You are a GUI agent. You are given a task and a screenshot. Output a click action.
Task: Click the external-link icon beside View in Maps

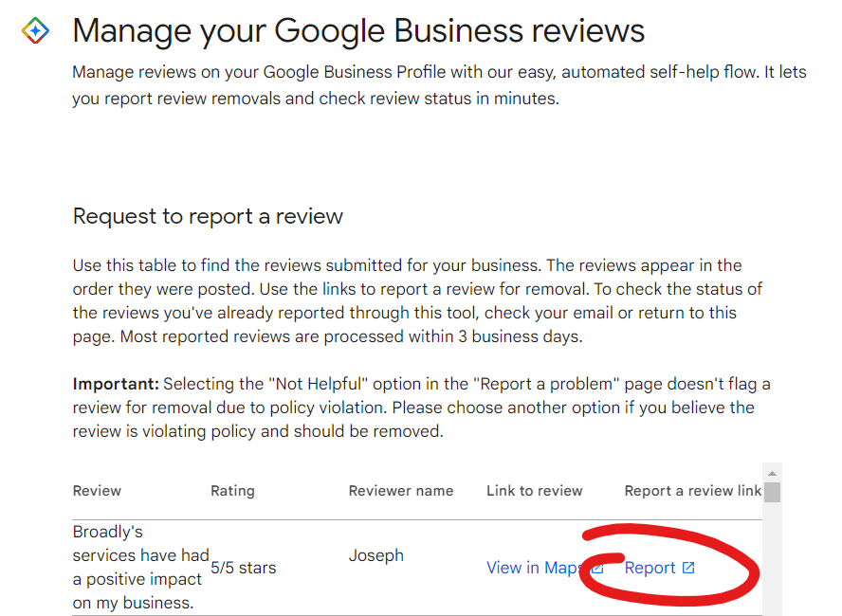(x=597, y=567)
